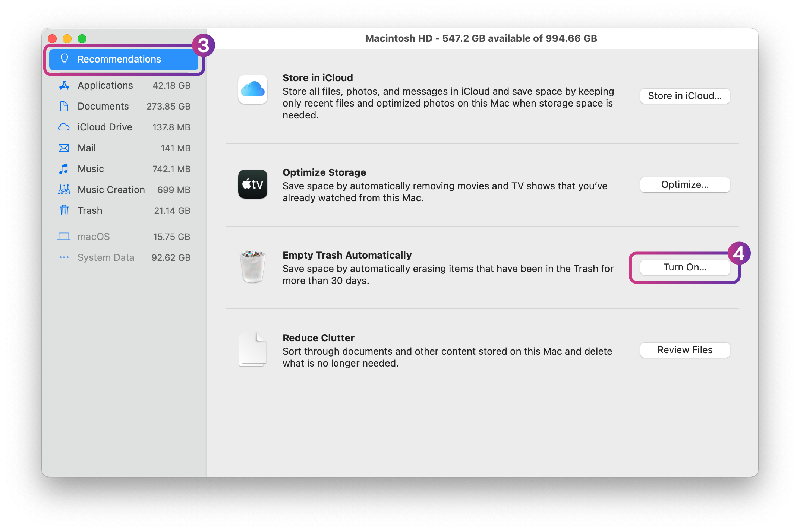Screen dimensions: 800x532
Task: Open the Trash 21.14 GB category
Action: tap(124, 210)
